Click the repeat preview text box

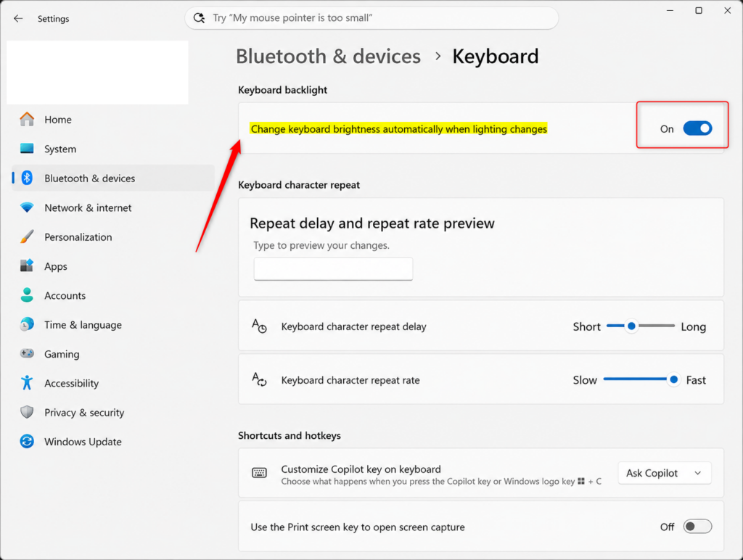point(333,269)
